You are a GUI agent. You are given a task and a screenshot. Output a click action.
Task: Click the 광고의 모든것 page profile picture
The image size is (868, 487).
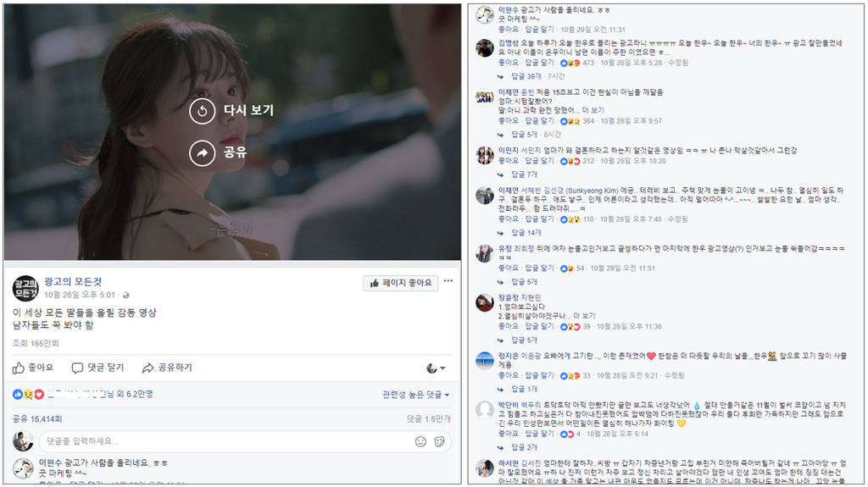pyautogui.click(x=25, y=288)
